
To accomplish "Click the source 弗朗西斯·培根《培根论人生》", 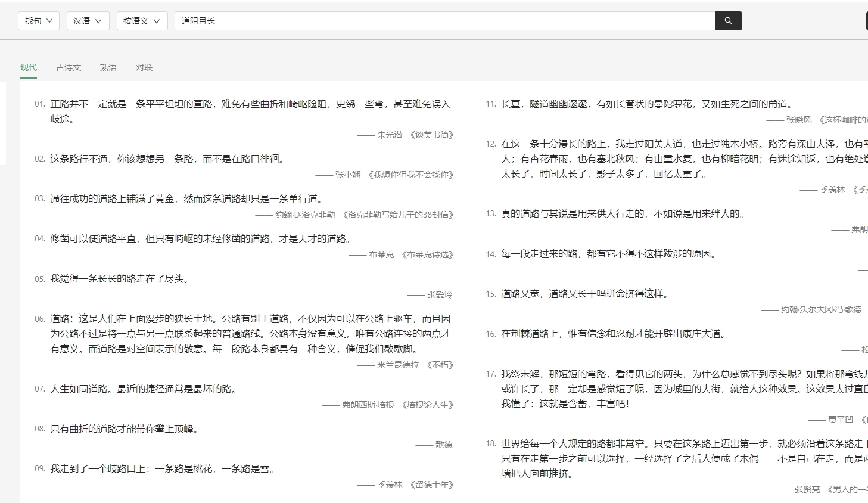I will pyautogui.click(x=398, y=405).
